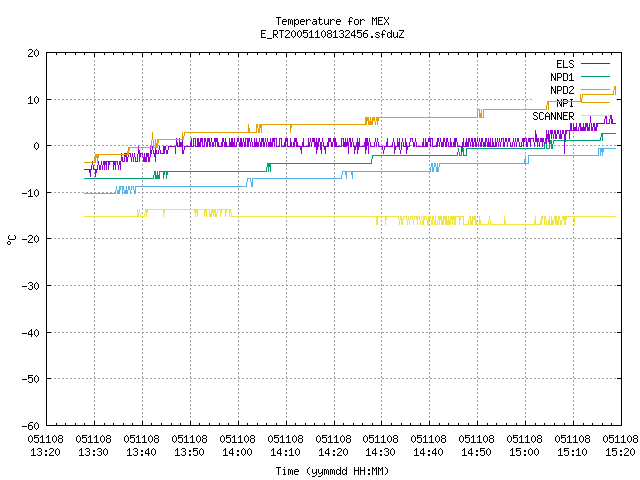The image size is (640, 480).
Task: Click the x-axis tick label 15:10
Action: [572, 452]
